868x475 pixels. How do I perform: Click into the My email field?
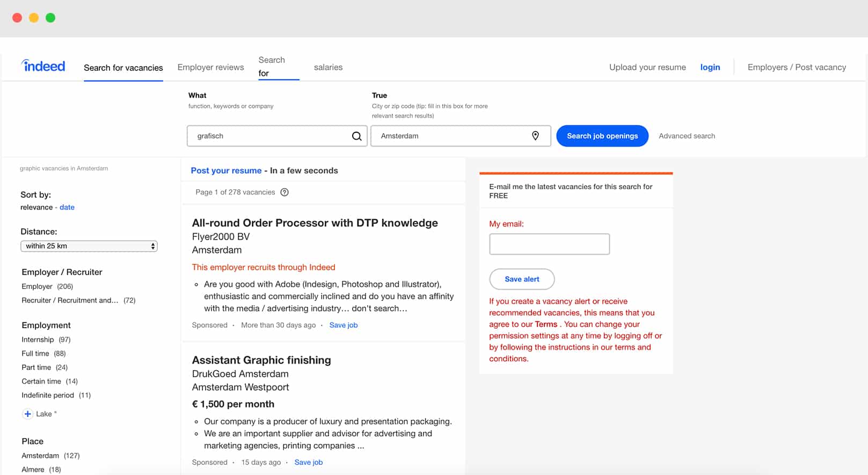(549, 244)
